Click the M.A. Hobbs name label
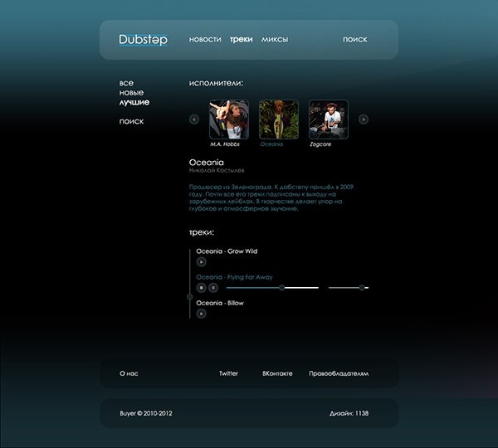498x448 pixels. 225,144
